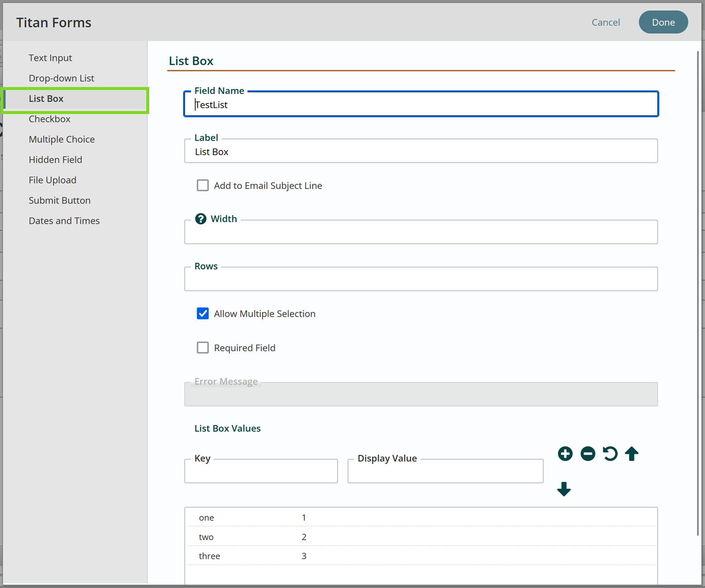This screenshot has height=588, width=705.
Task: Select File Upload in sidebar
Action: pyautogui.click(x=52, y=180)
